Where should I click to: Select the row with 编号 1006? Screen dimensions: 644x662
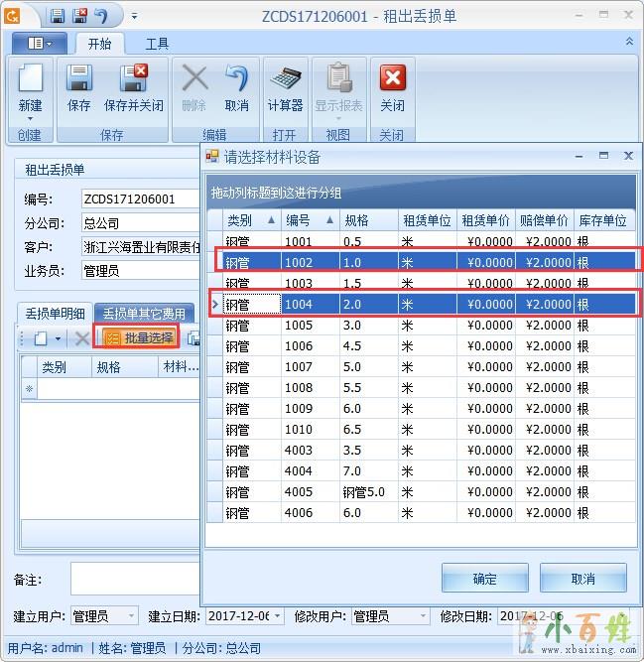tap(298, 346)
